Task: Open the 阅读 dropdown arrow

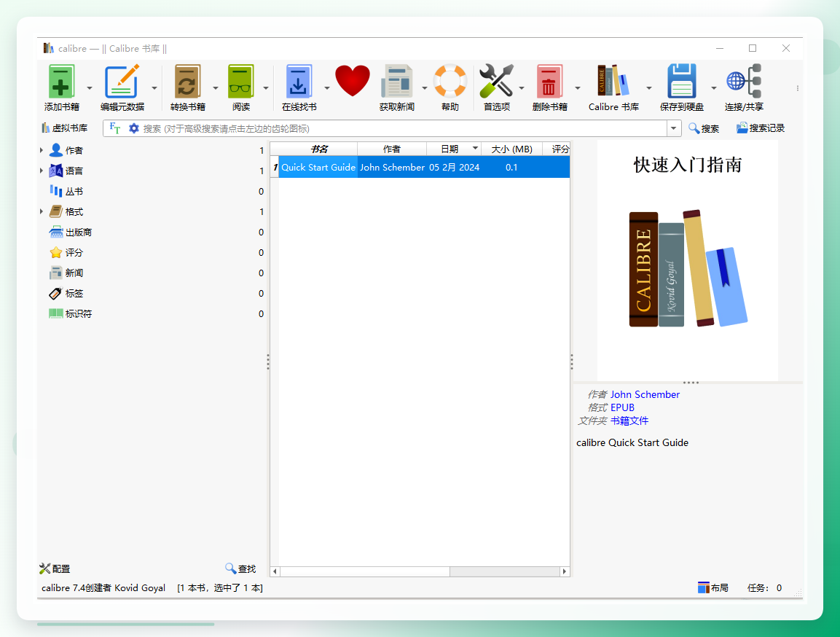Action: click(x=266, y=88)
